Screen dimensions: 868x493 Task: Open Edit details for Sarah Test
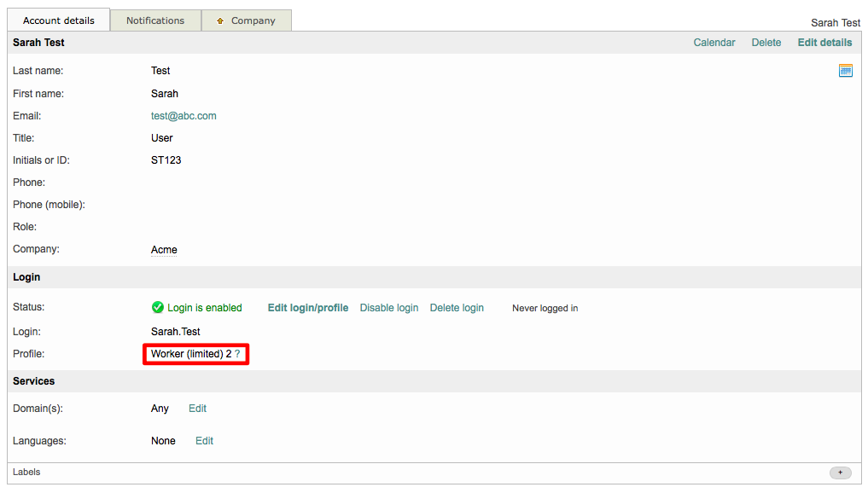point(824,43)
